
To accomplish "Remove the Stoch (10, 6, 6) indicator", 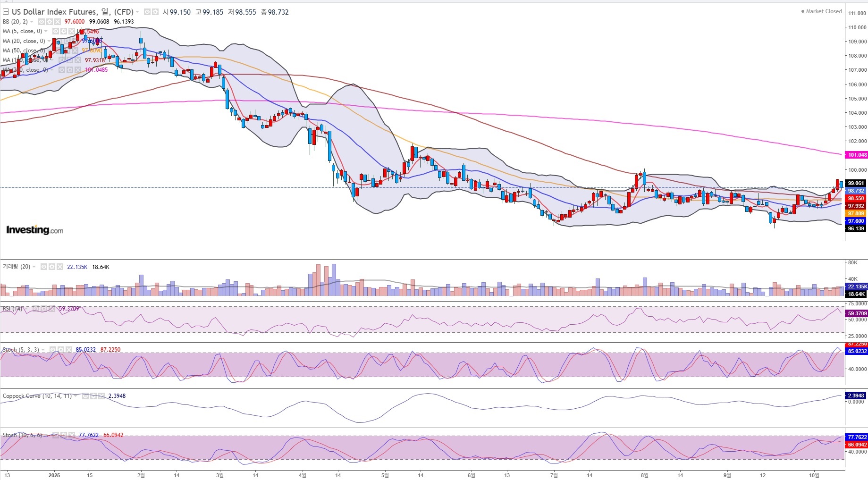I will point(72,435).
